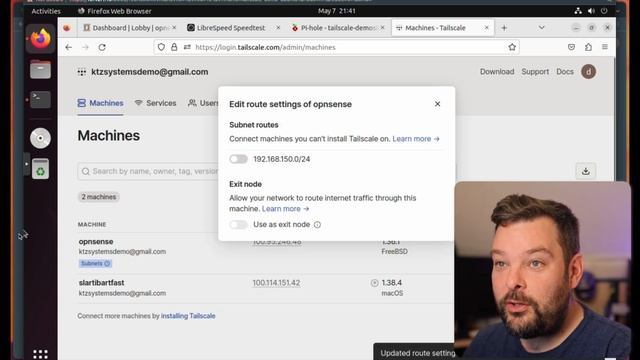The width and height of the screenshot is (640, 360).
Task: Expand the list all tabs chevron
Action: click(x=542, y=28)
